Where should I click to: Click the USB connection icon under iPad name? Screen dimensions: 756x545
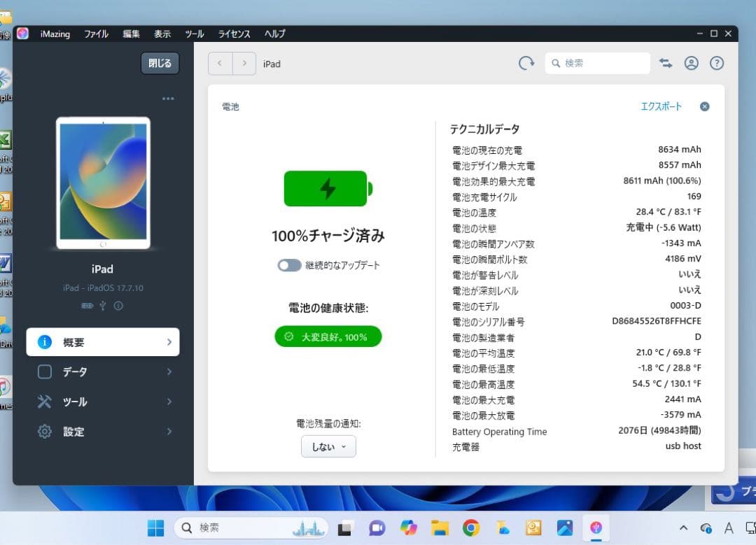coord(103,306)
